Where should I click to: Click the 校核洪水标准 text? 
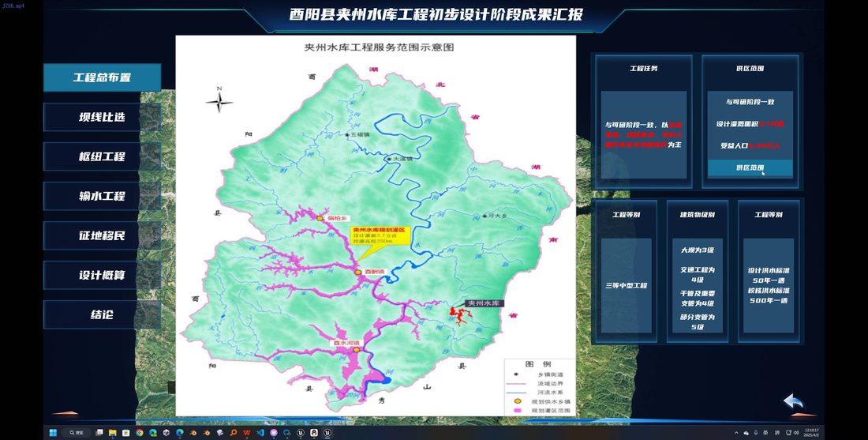[x=769, y=291]
